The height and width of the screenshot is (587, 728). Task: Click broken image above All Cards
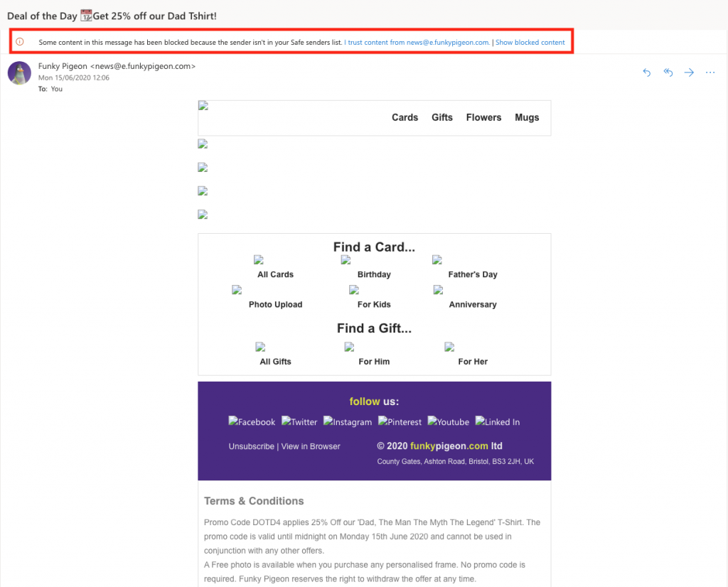(259, 260)
